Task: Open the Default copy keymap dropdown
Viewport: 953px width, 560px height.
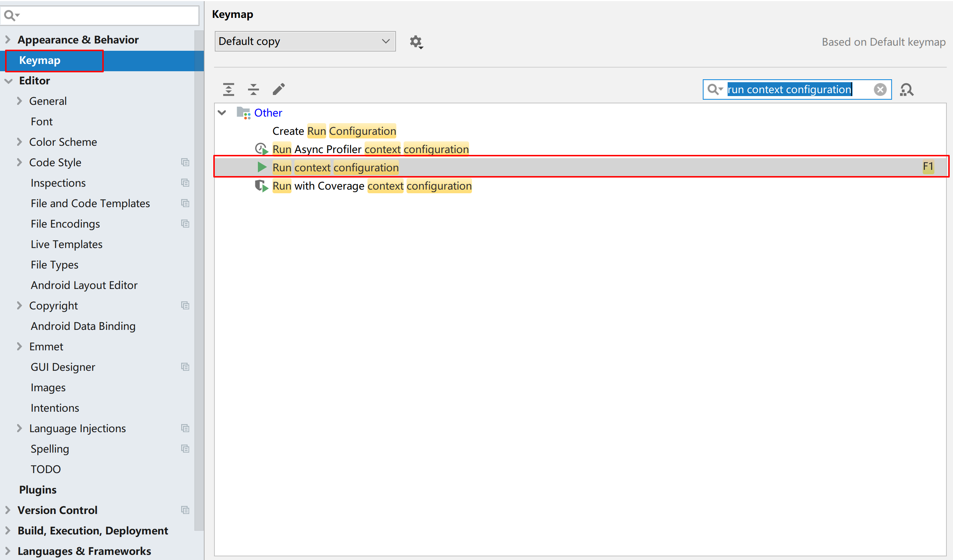Action: (305, 41)
